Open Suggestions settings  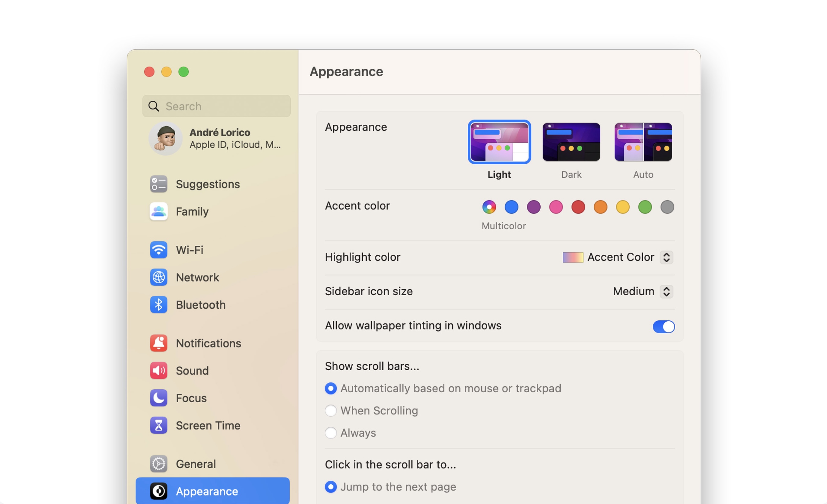(x=207, y=184)
